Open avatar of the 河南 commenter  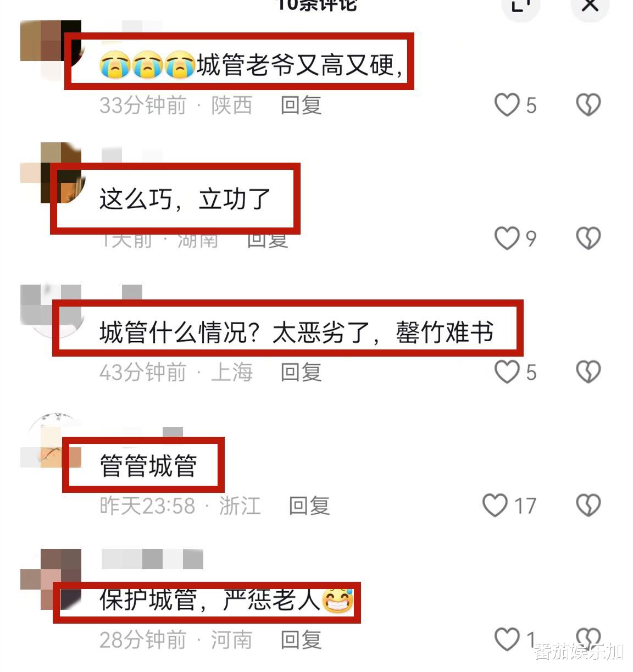51,579
